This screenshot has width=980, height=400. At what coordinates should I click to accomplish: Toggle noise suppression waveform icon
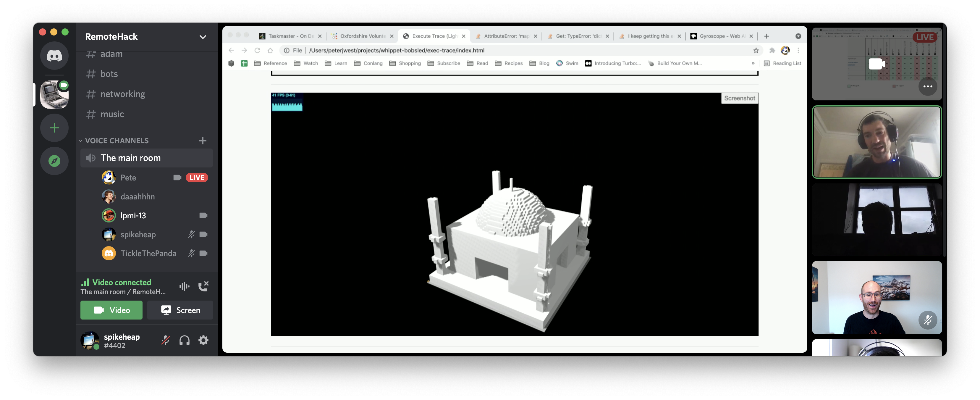point(185,287)
